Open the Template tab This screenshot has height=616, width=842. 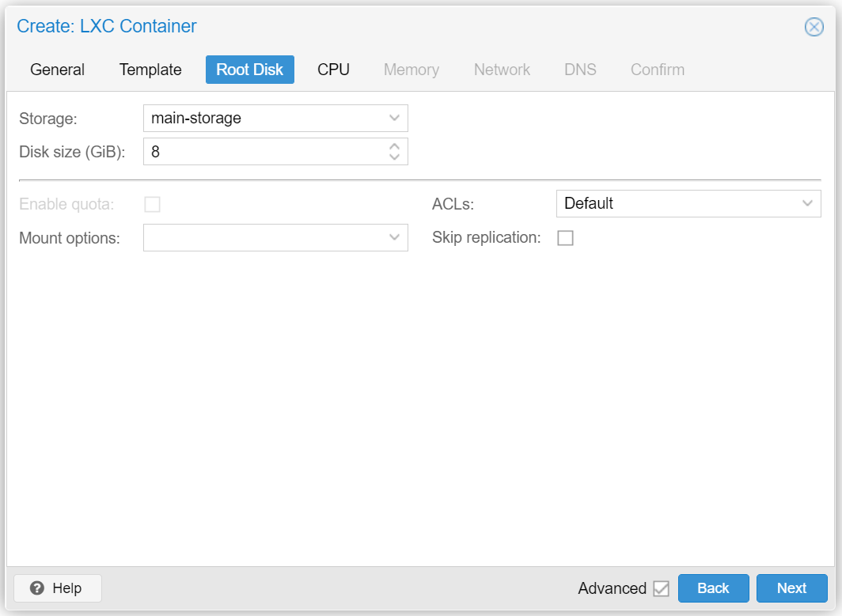click(x=150, y=70)
